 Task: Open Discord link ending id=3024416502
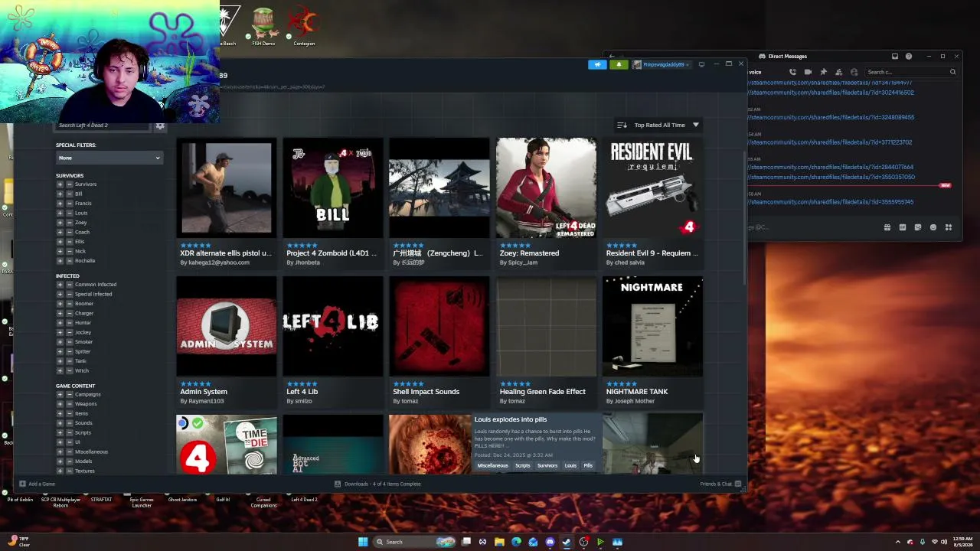831,93
